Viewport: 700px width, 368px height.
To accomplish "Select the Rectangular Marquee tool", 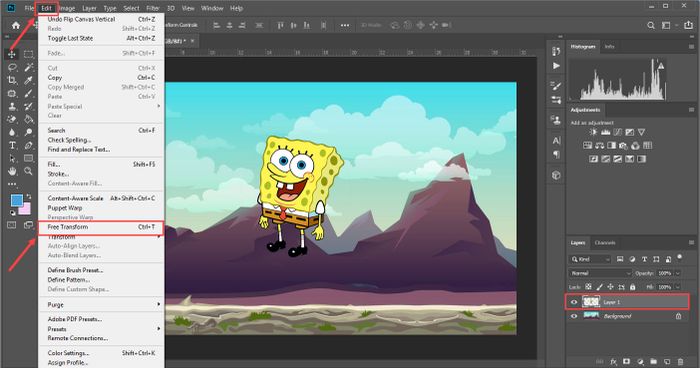I will pos(29,54).
